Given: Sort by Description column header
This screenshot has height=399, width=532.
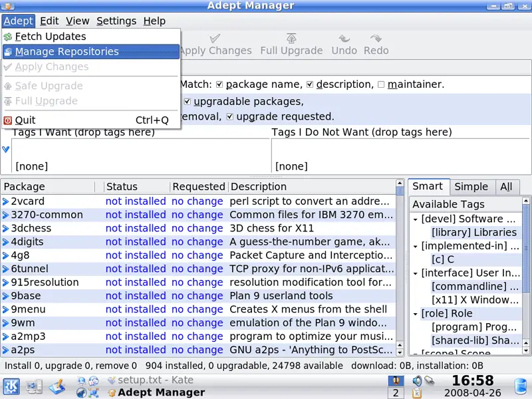Looking at the screenshot, I should coord(311,187).
